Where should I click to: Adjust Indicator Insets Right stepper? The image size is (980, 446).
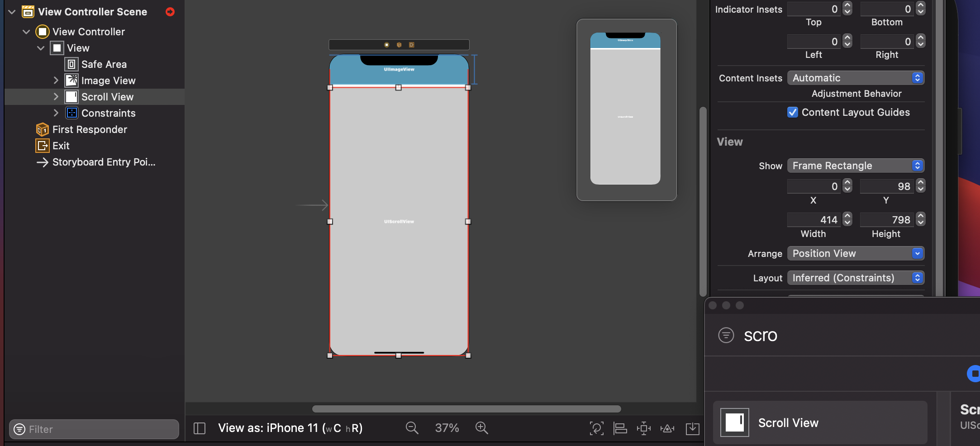pyautogui.click(x=921, y=41)
